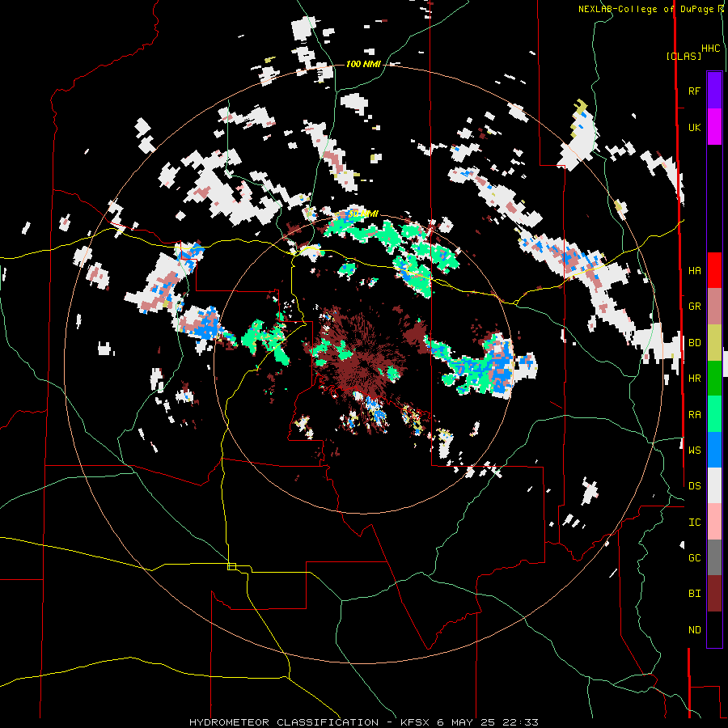Click the ND legend label

coord(694,630)
